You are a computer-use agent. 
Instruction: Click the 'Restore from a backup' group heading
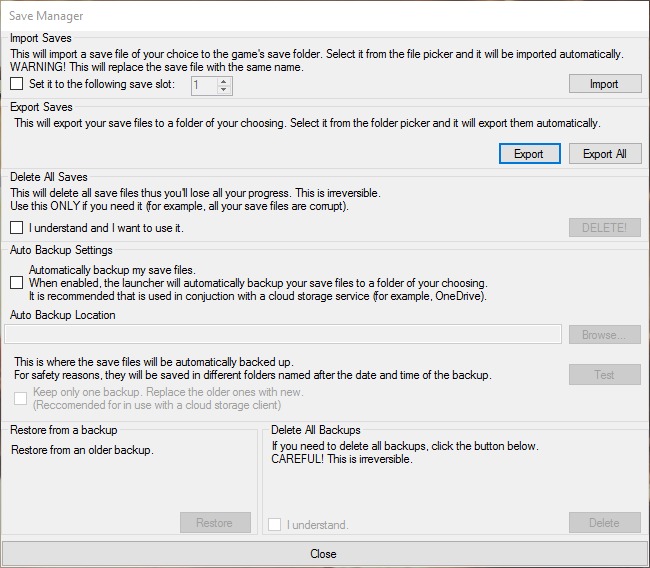click(x=63, y=430)
